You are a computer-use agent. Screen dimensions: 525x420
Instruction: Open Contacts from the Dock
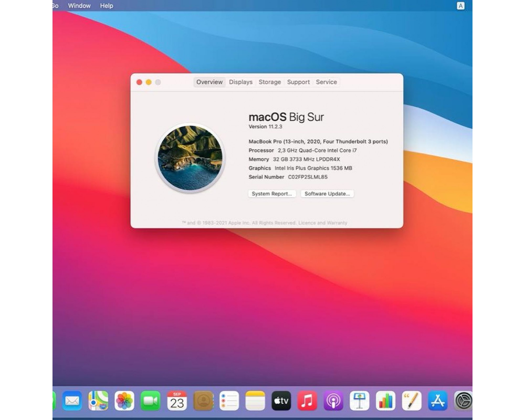(203, 401)
